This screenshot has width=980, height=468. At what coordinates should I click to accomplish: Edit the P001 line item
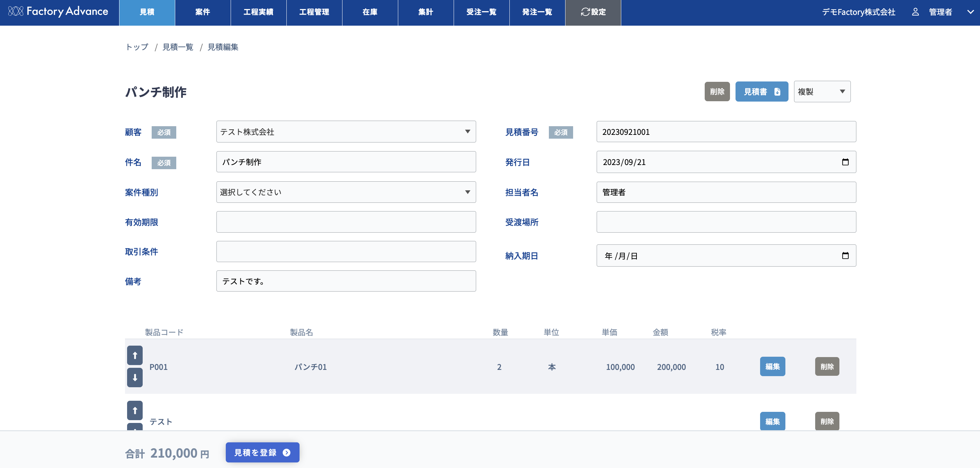[772, 366]
